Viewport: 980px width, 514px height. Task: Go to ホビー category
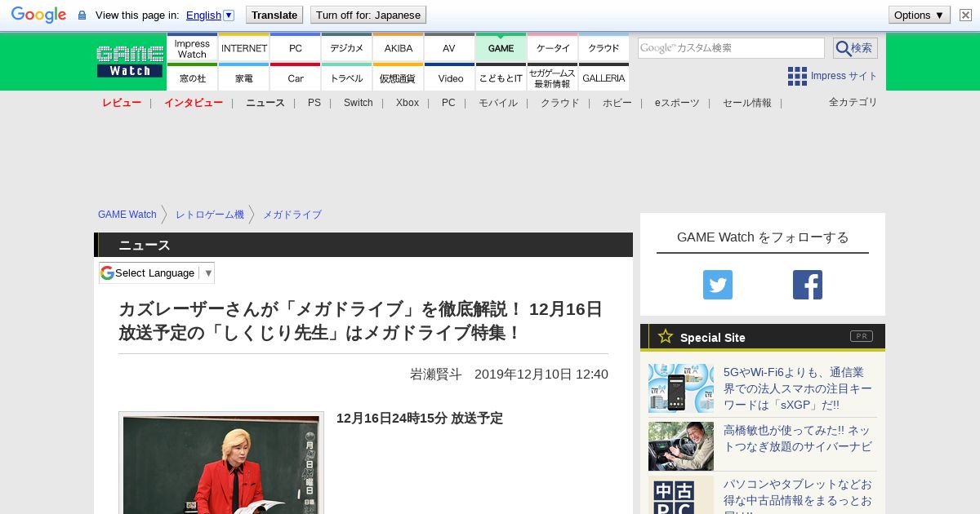coord(617,103)
